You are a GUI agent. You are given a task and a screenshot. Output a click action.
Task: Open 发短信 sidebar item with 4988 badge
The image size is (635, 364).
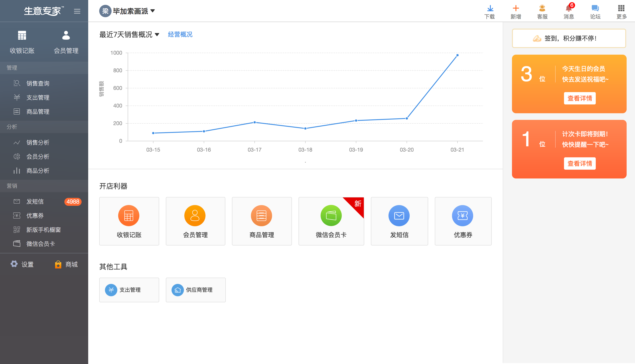pos(35,201)
